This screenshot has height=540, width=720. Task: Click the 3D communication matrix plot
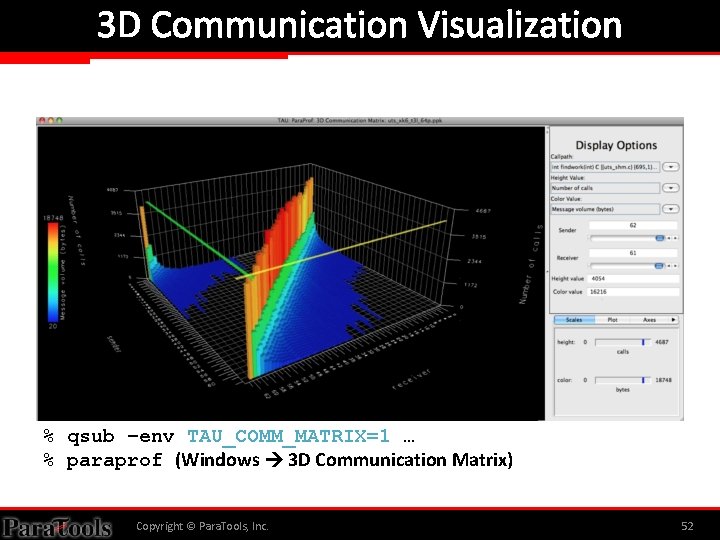pyautogui.click(x=291, y=273)
